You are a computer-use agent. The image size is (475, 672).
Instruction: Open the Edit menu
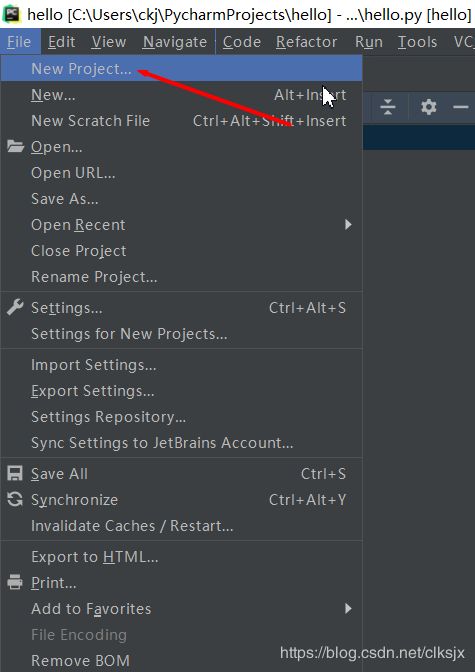click(61, 42)
